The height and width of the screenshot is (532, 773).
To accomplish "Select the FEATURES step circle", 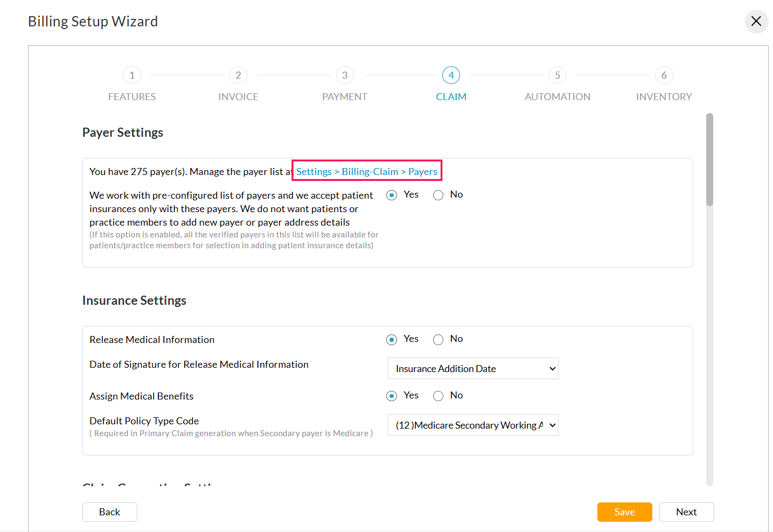I will tap(132, 75).
